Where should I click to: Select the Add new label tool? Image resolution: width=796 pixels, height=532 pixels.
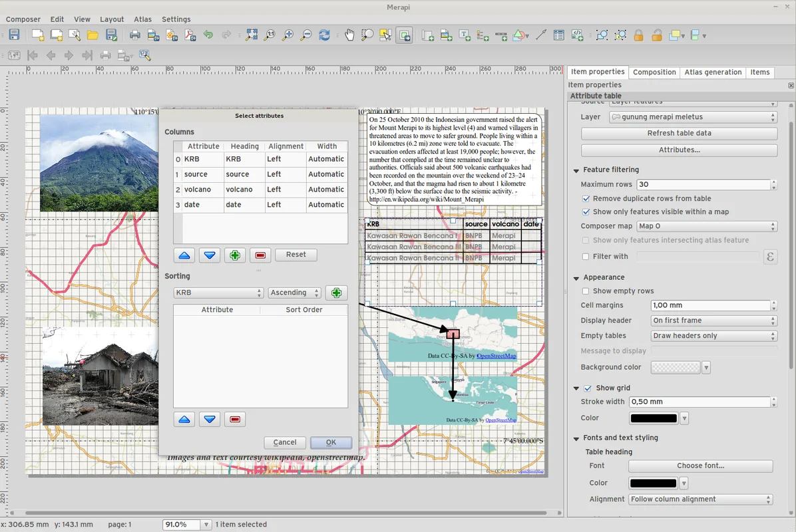(x=465, y=35)
